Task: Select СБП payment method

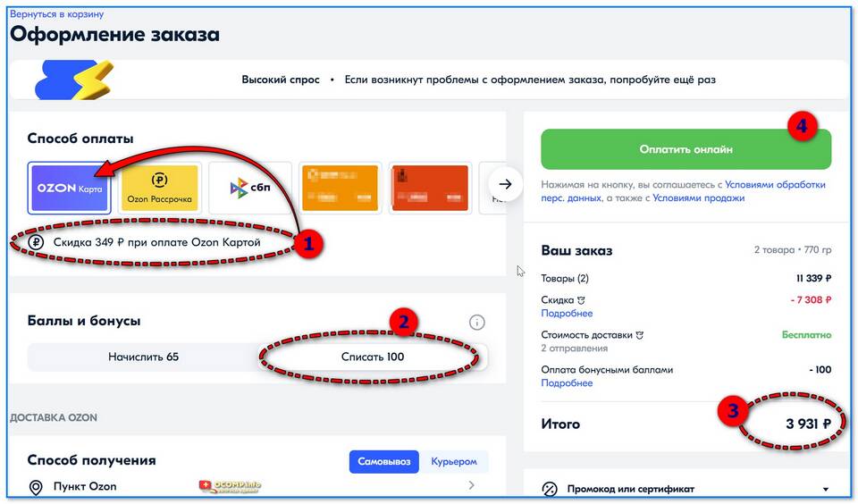Action: tap(251, 189)
